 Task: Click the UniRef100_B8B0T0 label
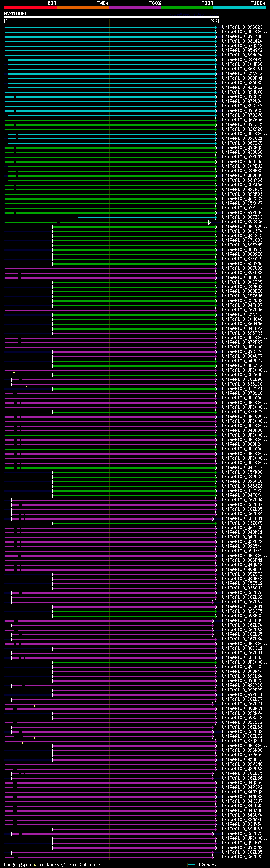(242, 278)
